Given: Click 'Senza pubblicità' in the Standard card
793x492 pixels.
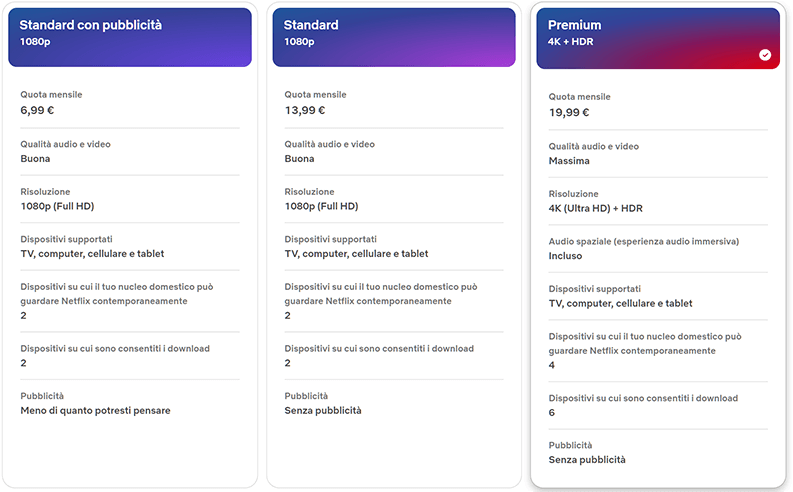Looking at the screenshot, I should (323, 411).
